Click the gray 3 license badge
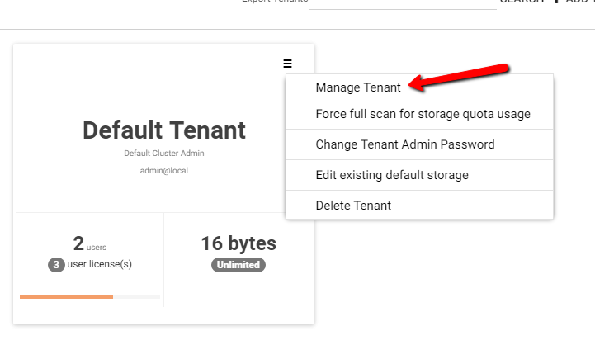Image resolution: width=595 pixels, height=364 pixels. (56, 265)
